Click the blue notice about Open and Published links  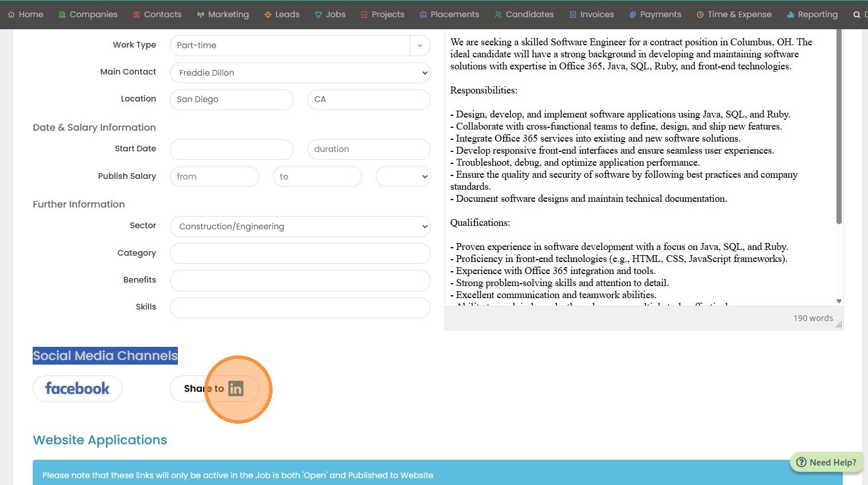(x=438, y=473)
